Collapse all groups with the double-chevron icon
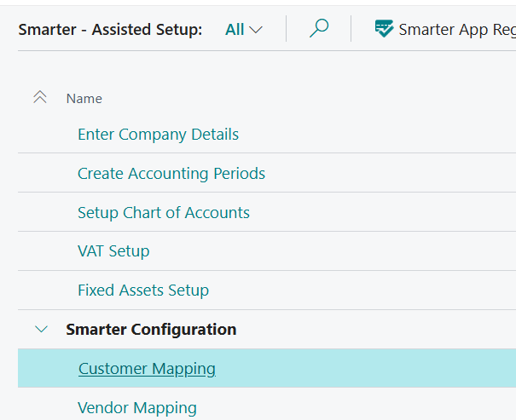Screen dimensions: 516x420 pos(40,98)
